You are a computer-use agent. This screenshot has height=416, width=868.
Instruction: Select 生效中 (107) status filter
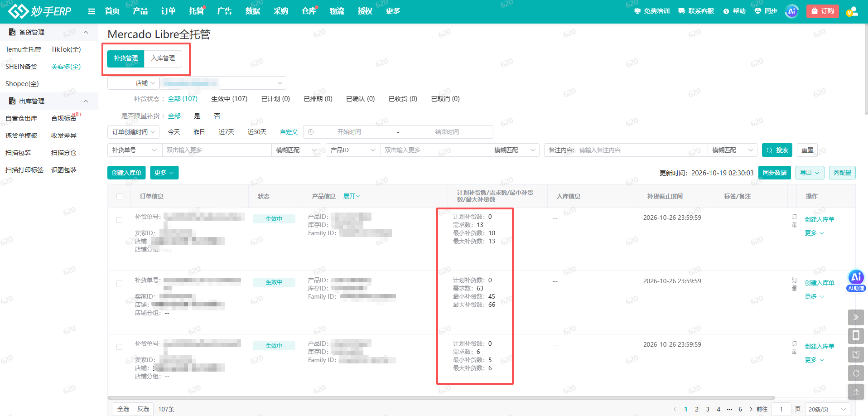pyautogui.click(x=229, y=99)
